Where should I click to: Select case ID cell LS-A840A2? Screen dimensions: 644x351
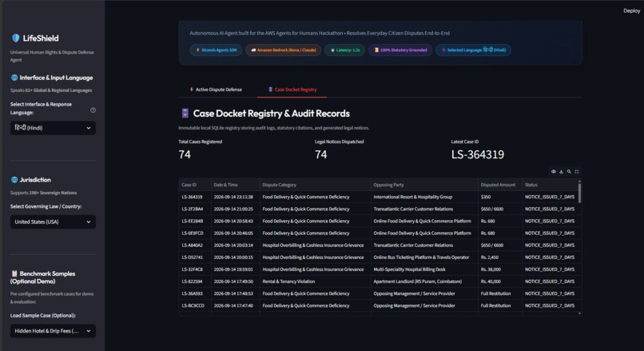(195, 245)
